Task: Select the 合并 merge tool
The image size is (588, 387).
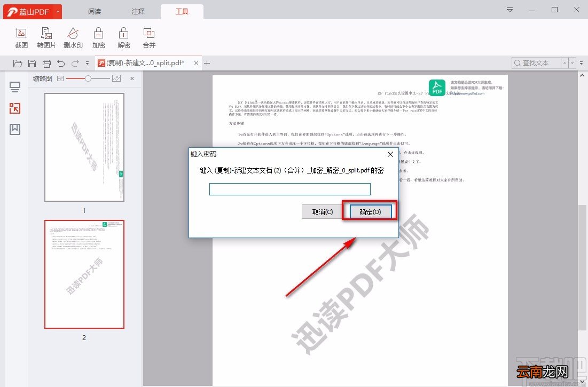Action: click(149, 38)
